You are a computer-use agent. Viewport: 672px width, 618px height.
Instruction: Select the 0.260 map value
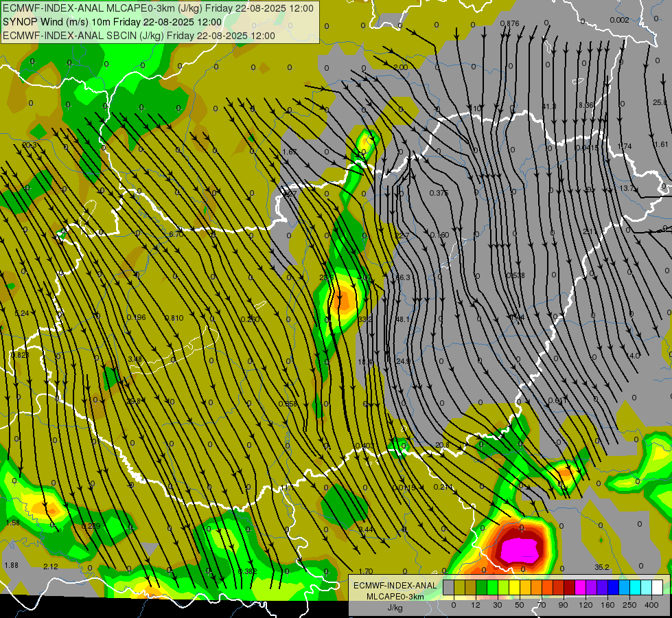click(250, 319)
